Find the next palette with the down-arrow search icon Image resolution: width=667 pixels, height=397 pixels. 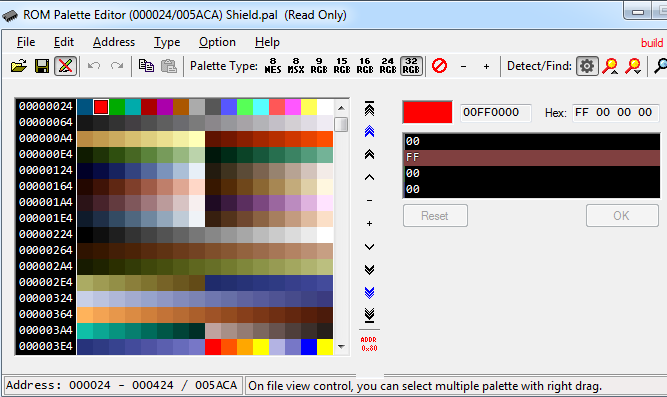tap(633, 66)
